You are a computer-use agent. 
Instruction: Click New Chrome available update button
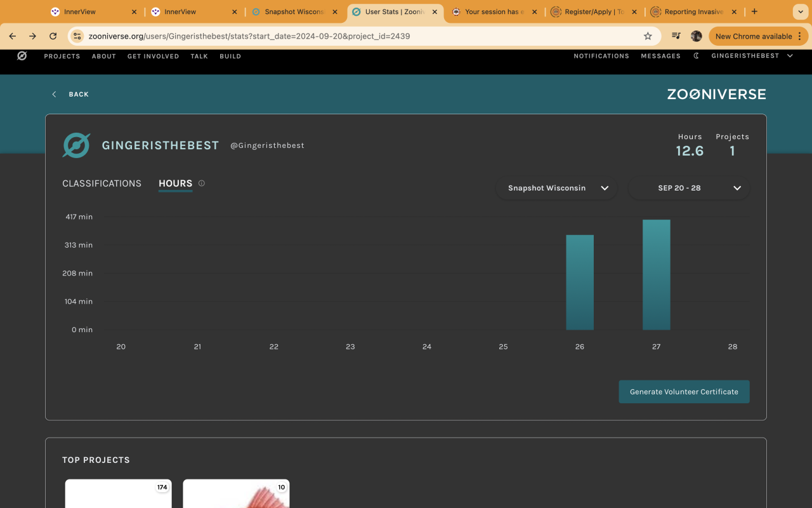point(758,36)
